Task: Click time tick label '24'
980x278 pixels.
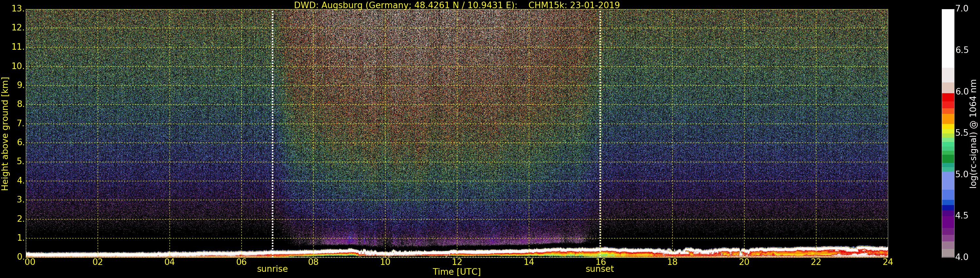Action: [x=888, y=262]
